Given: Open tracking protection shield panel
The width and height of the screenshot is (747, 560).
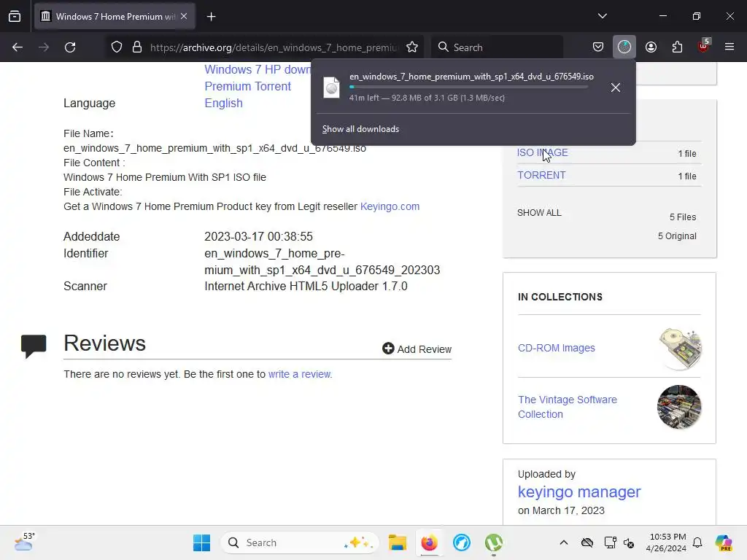Looking at the screenshot, I should coord(117,47).
